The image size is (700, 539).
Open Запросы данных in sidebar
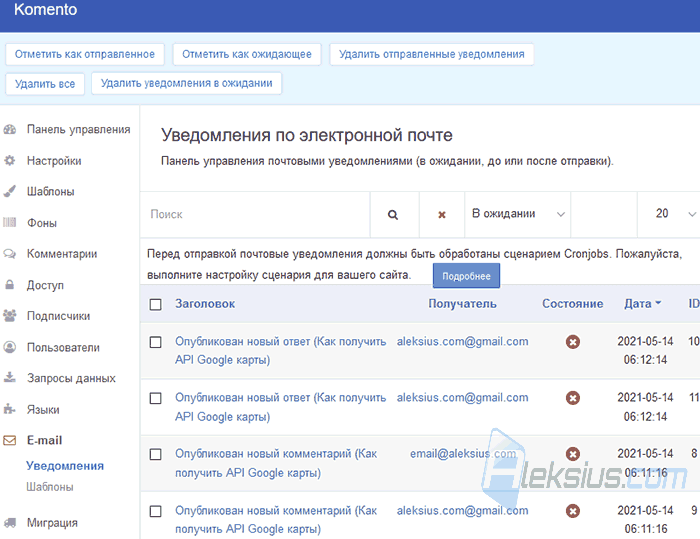(x=71, y=378)
